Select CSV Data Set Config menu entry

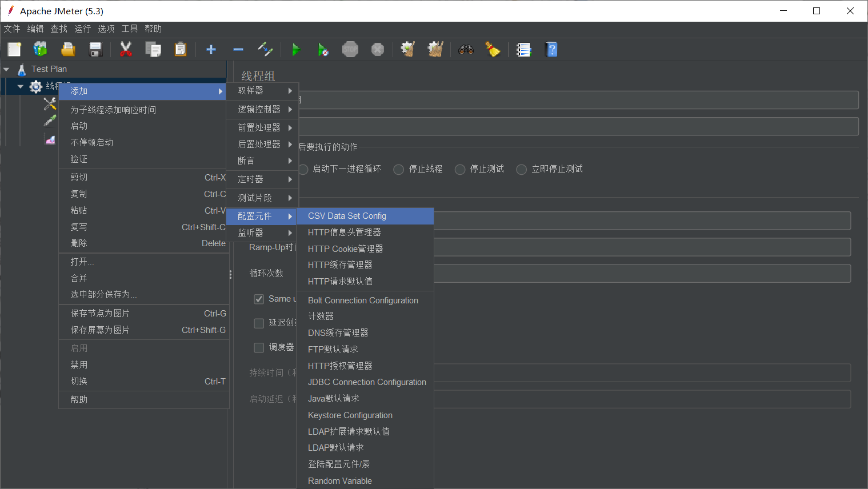pyautogui.click(x=346, y=216)
